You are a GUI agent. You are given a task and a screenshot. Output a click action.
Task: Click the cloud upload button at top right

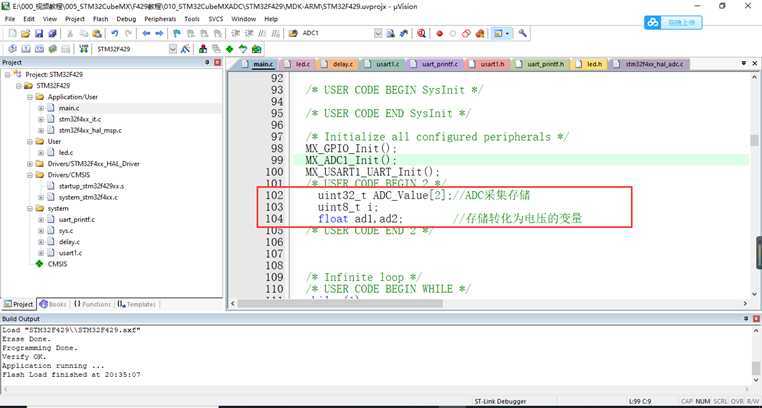(x=673, y=22)
